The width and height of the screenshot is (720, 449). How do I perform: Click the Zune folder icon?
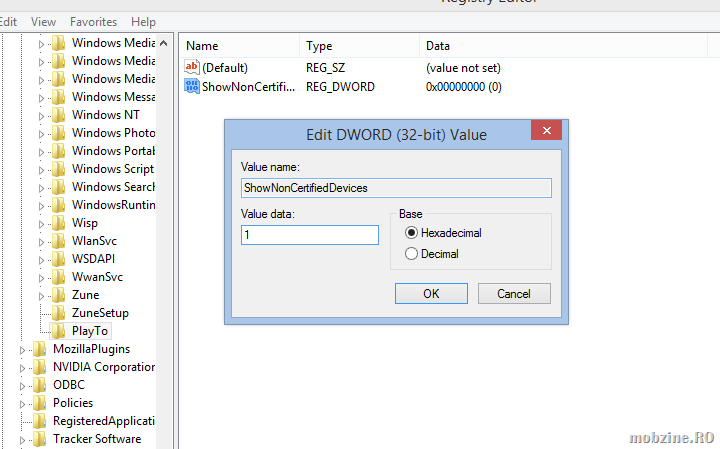(x=58, y=295)
